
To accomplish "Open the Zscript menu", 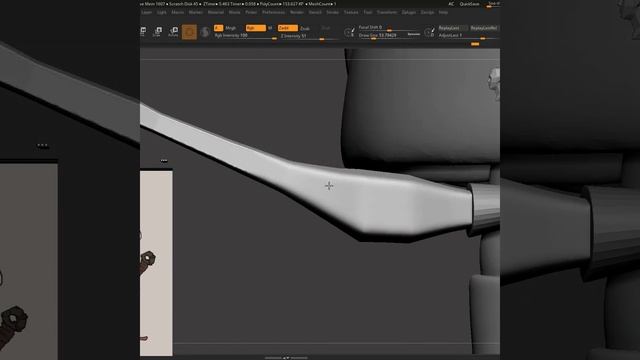I will [x=427, y=12].
